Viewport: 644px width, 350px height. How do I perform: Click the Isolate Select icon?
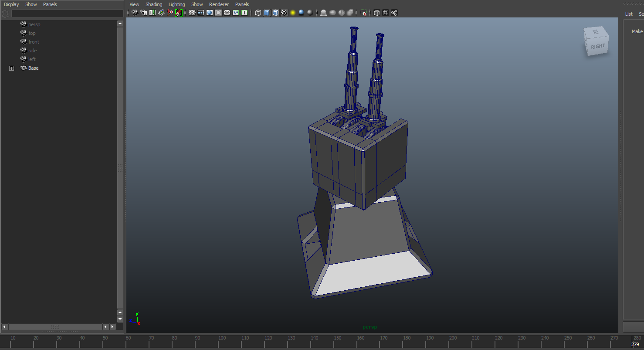point(364,13)
